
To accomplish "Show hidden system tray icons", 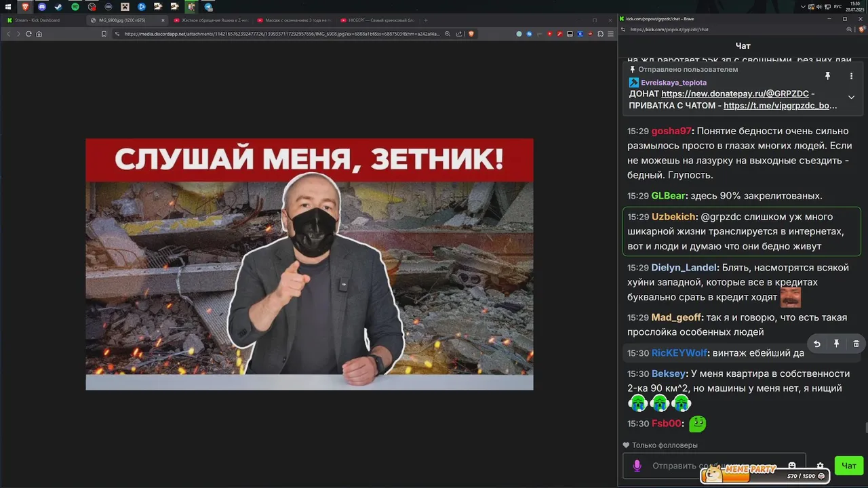I will point(803,7).
